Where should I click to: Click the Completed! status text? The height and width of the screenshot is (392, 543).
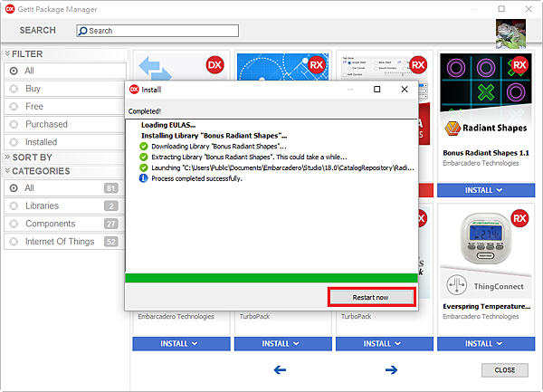145,111
